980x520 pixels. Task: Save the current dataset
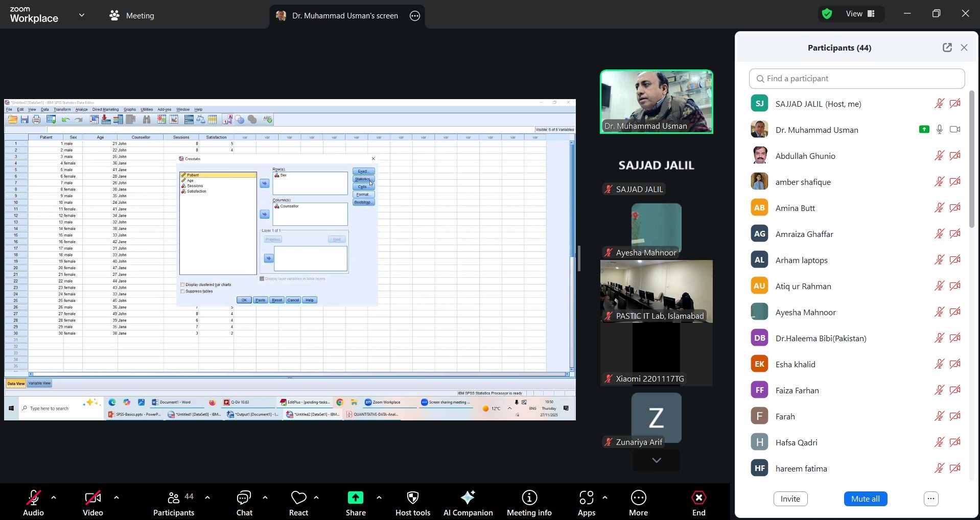click(x=24, y=119)
